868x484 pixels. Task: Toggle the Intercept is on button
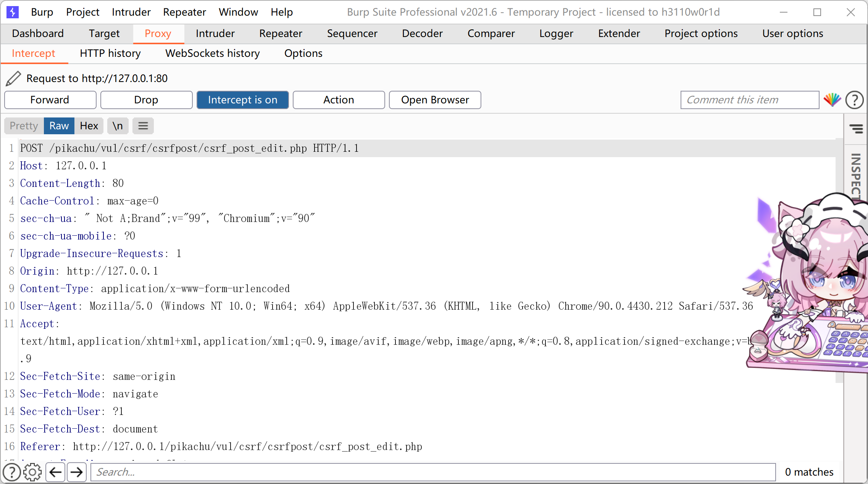243,100
